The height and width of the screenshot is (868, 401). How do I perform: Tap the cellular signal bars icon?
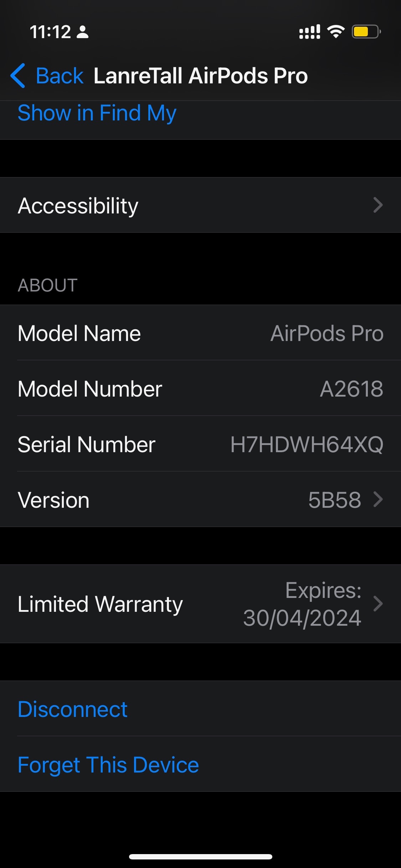309,32
